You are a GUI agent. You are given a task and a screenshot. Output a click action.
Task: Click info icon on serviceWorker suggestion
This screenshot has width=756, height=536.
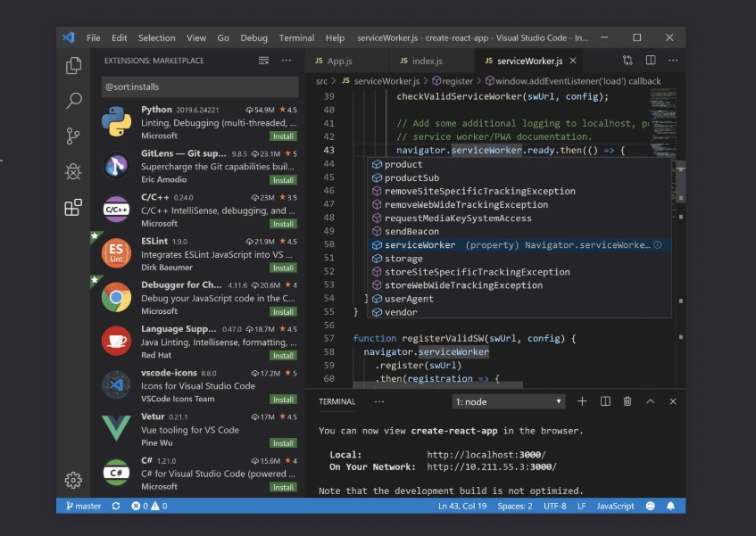[657, 244]
